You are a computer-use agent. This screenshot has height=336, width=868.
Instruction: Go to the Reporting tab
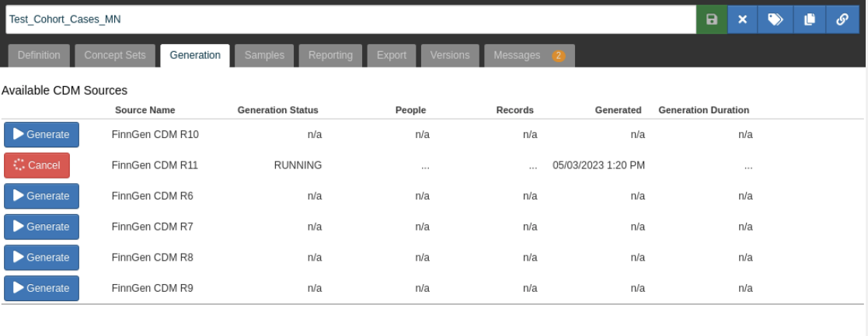coord(330,55)
